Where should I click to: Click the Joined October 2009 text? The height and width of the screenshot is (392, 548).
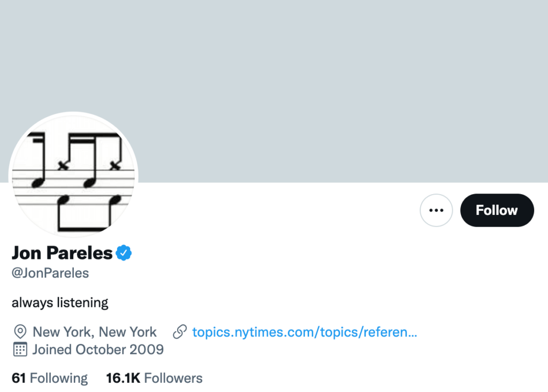click(98, 350)
